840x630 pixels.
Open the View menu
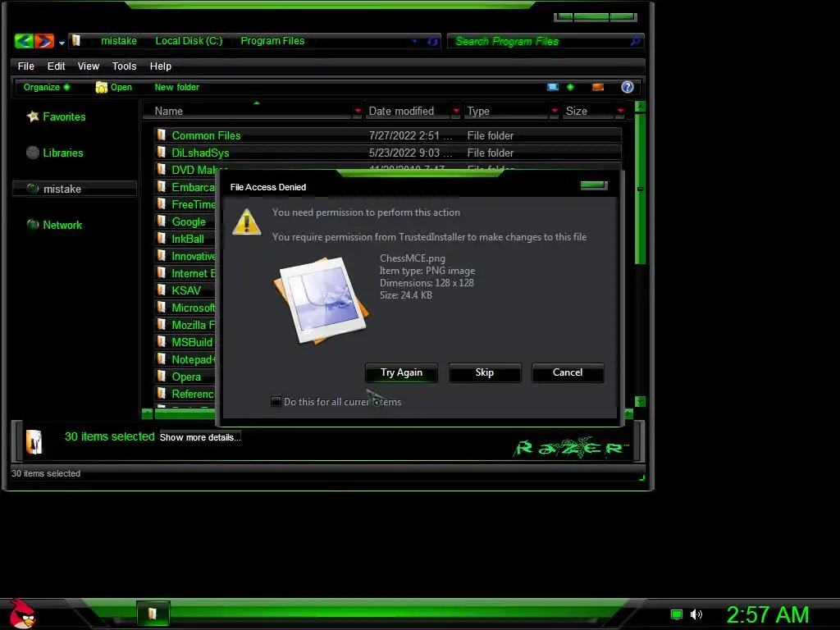pyautogui.click(x=89, y=66)
